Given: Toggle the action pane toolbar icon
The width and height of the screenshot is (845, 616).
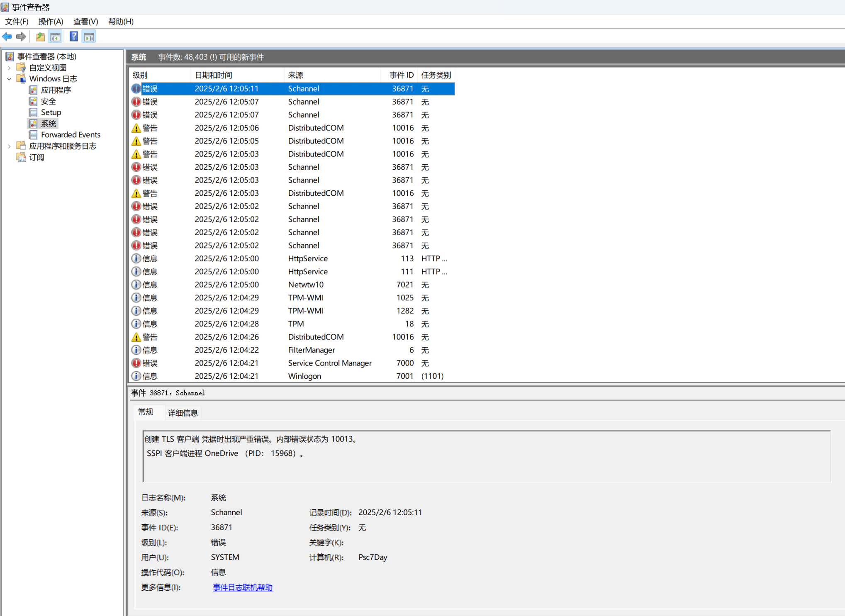Looking at the screenshot, I should pyautogui.click(x=89, y=37).
